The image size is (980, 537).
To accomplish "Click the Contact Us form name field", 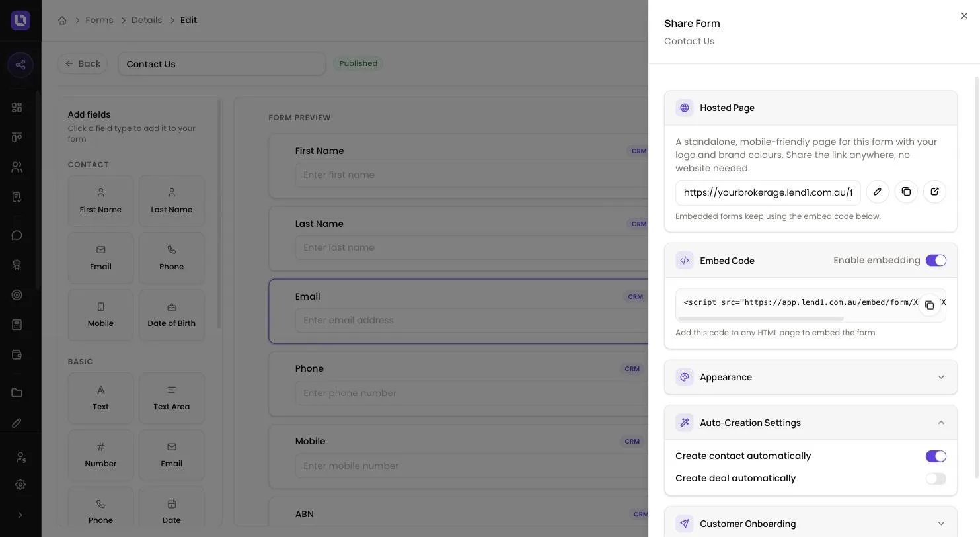I will pos(222,64).
